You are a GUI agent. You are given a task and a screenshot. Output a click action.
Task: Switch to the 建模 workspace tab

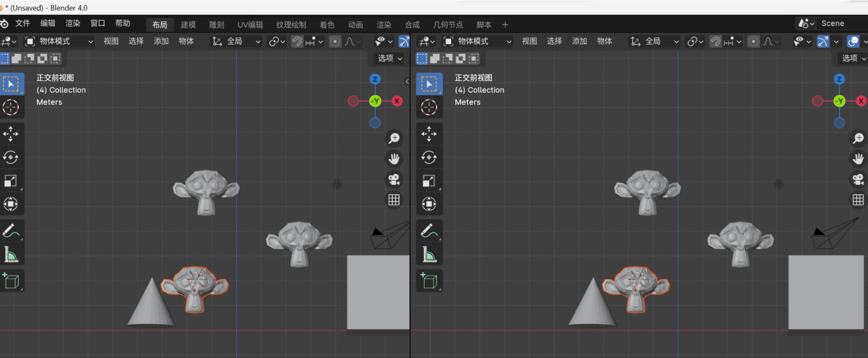(188, 24)
